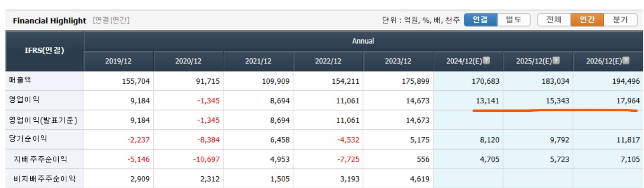644x188 pixels.
Task: Click estimated controlling interest 5,723
Action: [560, 160]
